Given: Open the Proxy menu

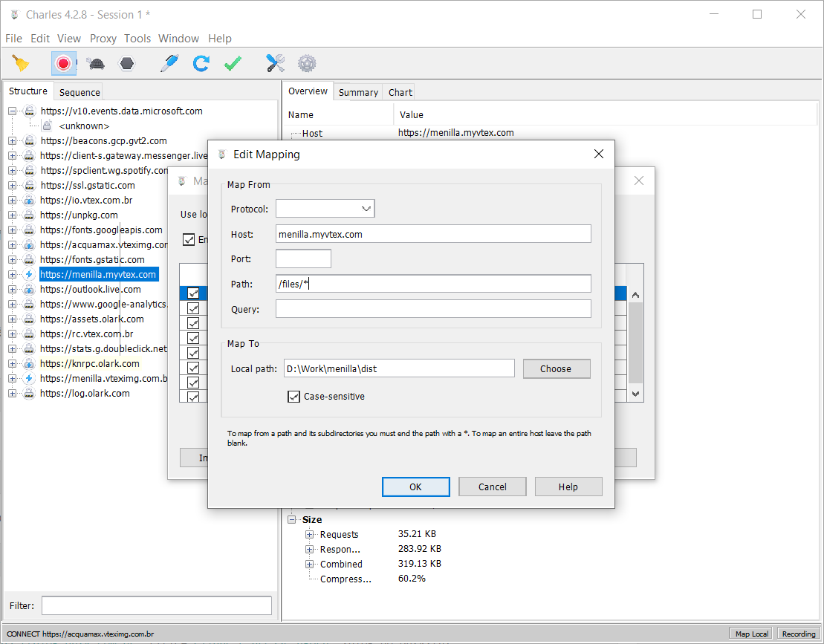Looking at the screenshot, I should point(103,39).
